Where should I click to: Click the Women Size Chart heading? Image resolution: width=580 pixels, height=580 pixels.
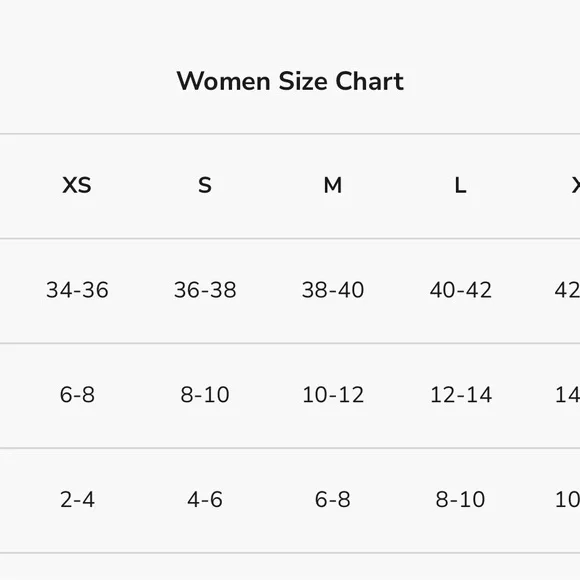pos(290,81)
